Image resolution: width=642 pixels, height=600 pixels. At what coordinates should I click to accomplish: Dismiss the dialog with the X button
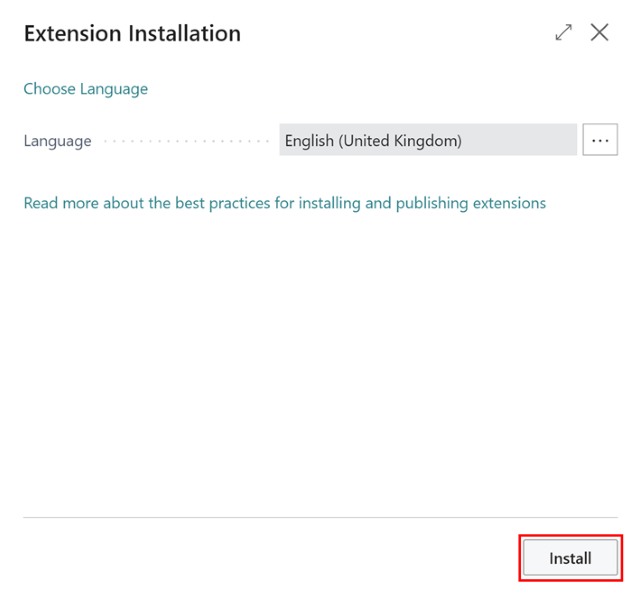600,33
